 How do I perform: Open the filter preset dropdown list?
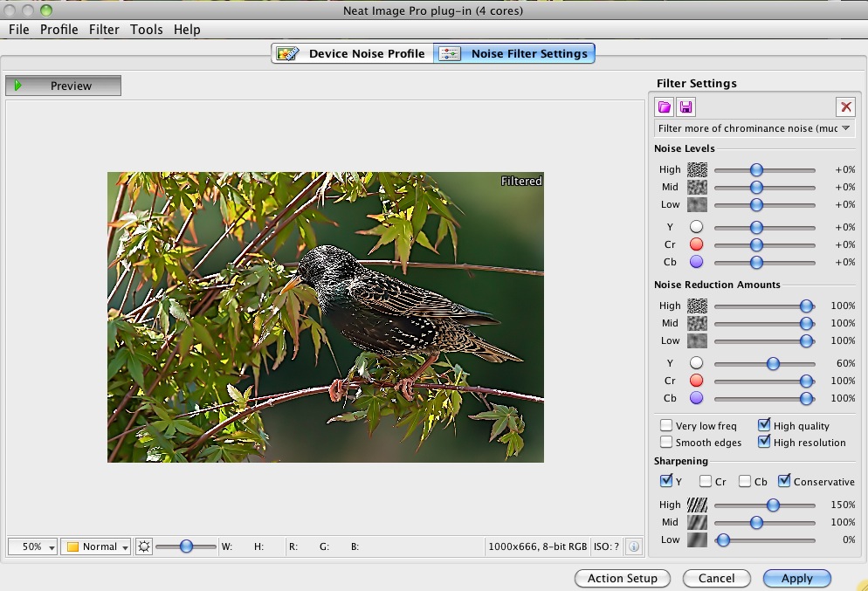[754, 128]
